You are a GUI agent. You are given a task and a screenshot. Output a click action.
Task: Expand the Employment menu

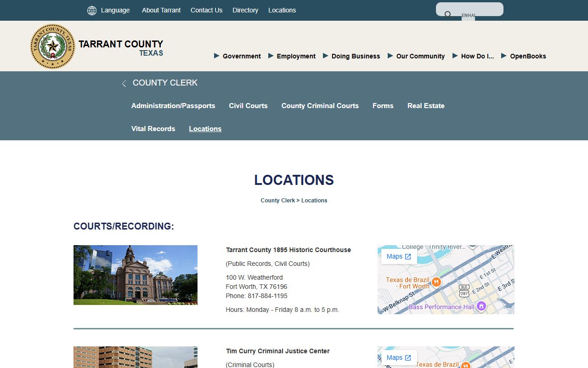point(292,56)
